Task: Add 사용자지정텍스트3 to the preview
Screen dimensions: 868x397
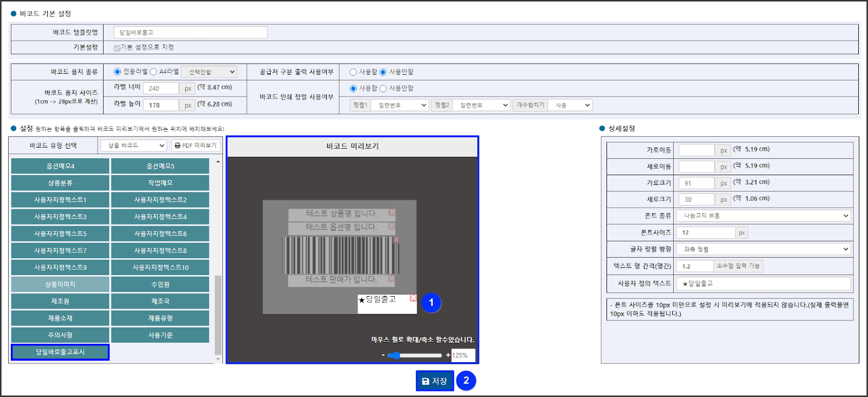Action: (x=60, y=216)
